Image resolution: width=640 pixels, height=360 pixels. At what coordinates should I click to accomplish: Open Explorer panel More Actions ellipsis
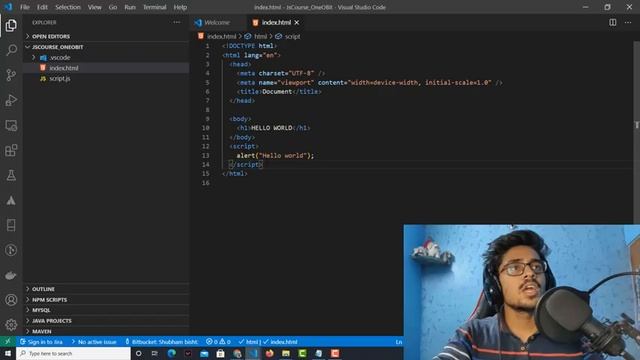tap(177, 22)
